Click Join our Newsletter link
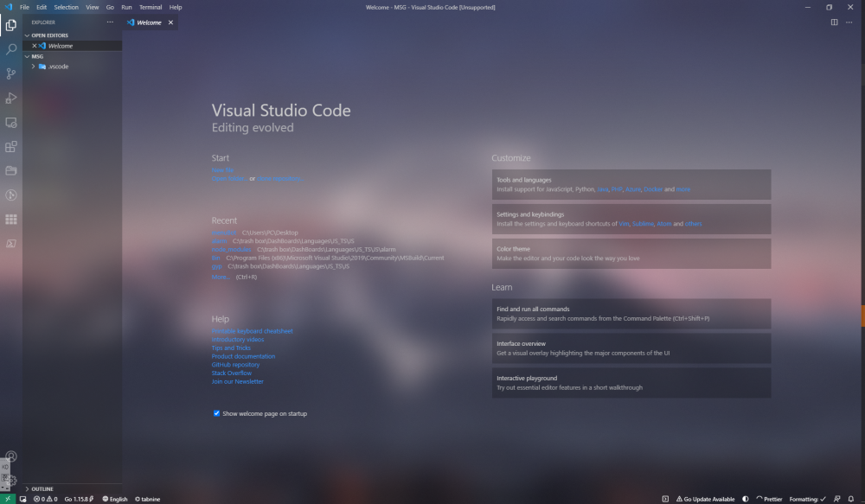This screenshot has height=504, width=865. click(x=238, y=381)
